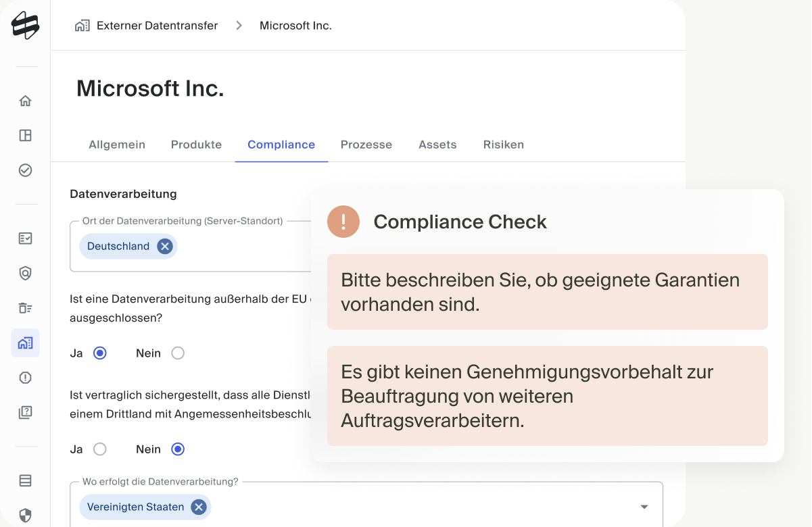Open the layout dashboard icon in the sidebar
Image resolution: width=812 pixels, height=527 pixels.
point(25,135)
